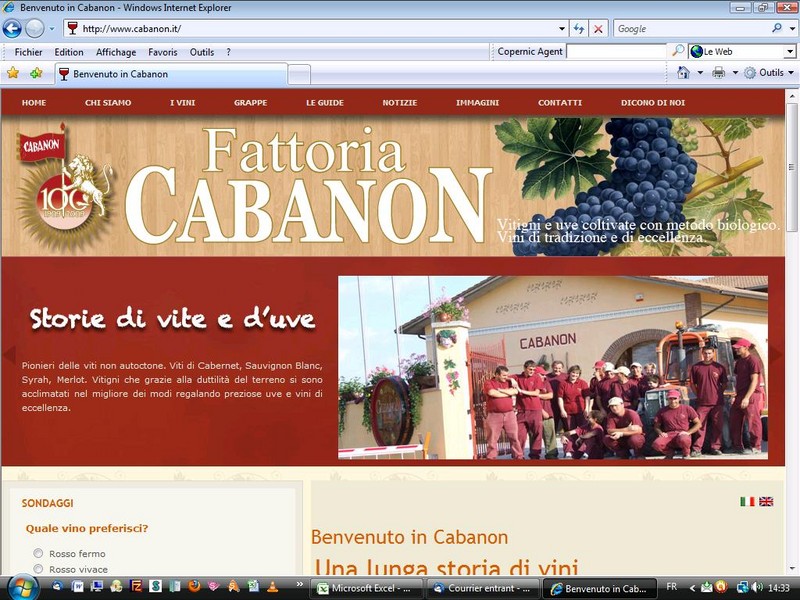Click the Add to Favorites star-plus icon
This screenshot has width=800, height=600.
click(36, 73)
